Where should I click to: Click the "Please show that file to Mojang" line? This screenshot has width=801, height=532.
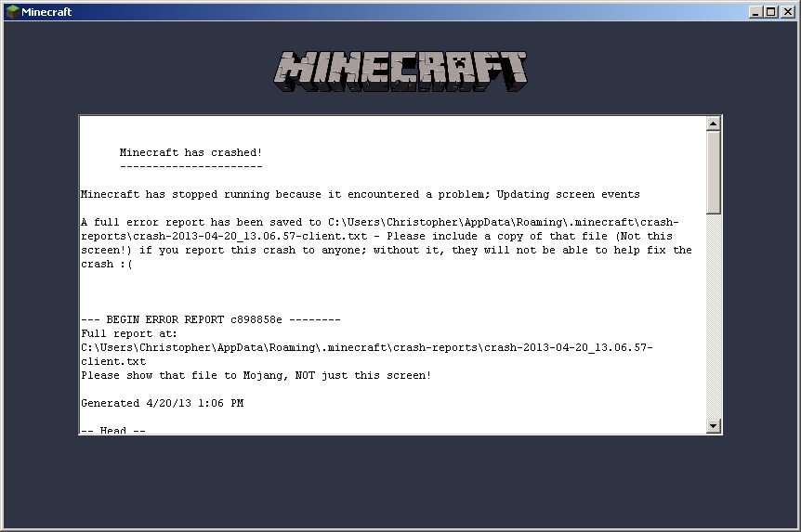[x=256, y=375]
